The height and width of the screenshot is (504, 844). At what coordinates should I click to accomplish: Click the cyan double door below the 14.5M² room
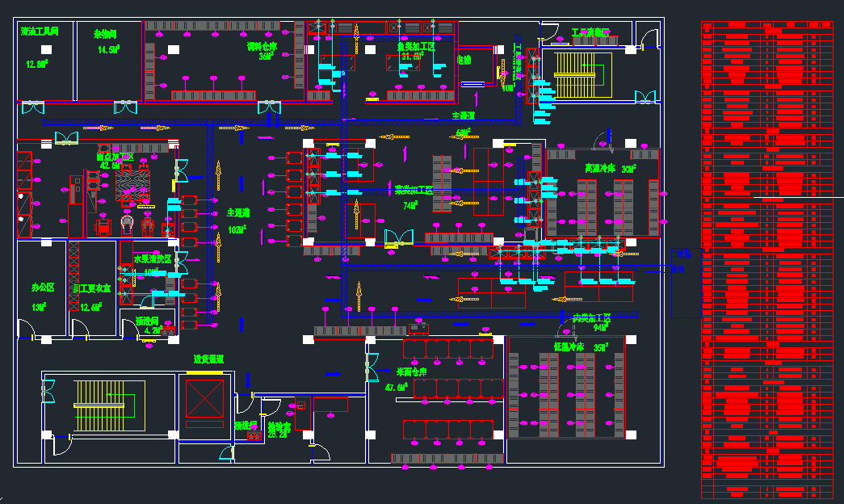125,107
